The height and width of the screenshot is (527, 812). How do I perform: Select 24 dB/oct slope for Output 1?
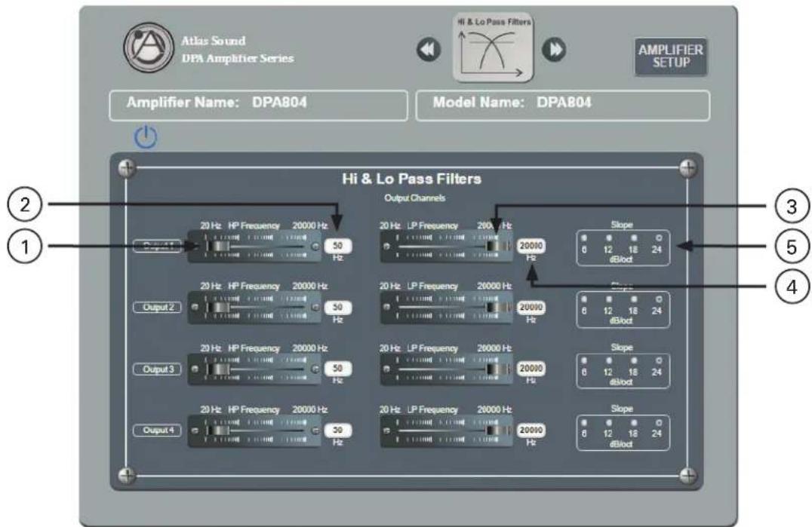[659, 238]
